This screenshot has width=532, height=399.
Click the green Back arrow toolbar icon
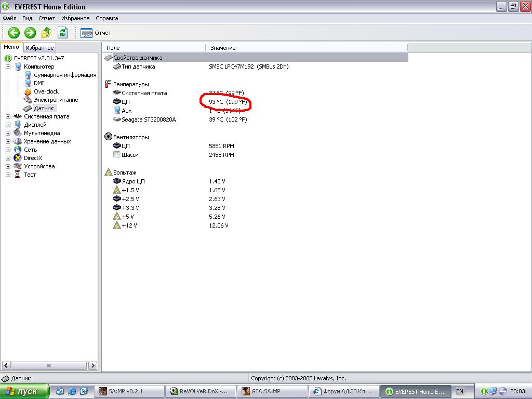pos(14,33)
